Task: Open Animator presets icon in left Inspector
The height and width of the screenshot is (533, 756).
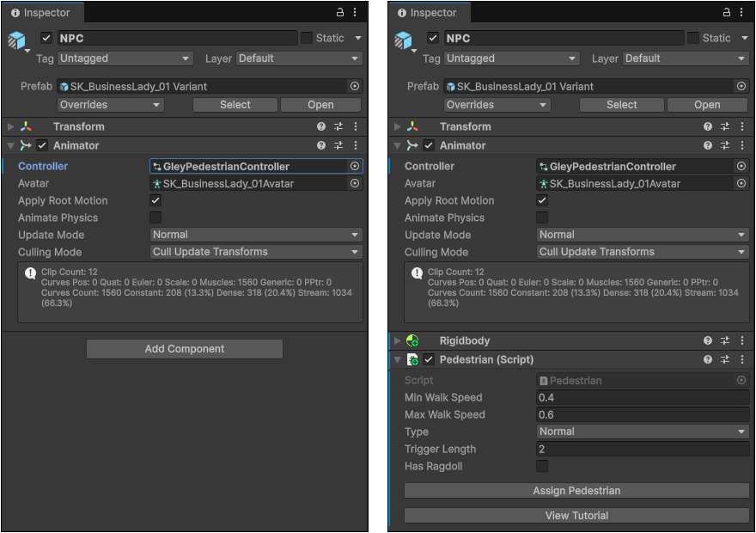Action: 338,145
